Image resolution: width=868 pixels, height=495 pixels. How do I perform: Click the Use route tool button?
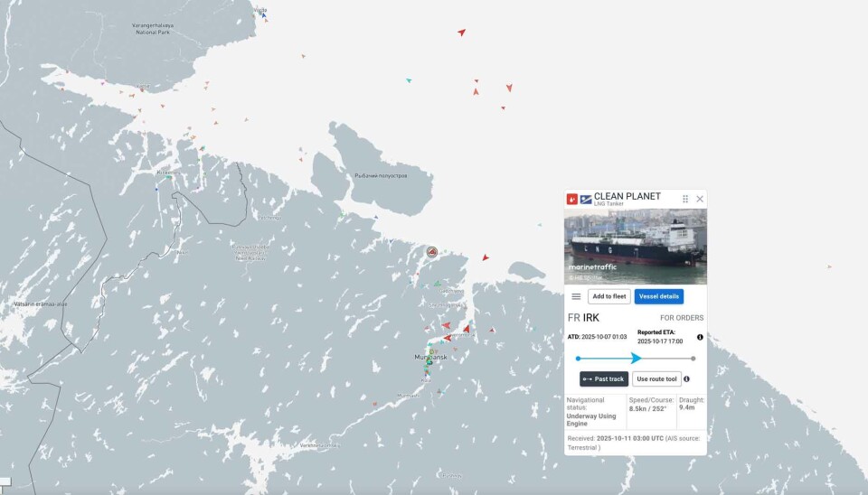pyautogui.click(x=656, y=378)
